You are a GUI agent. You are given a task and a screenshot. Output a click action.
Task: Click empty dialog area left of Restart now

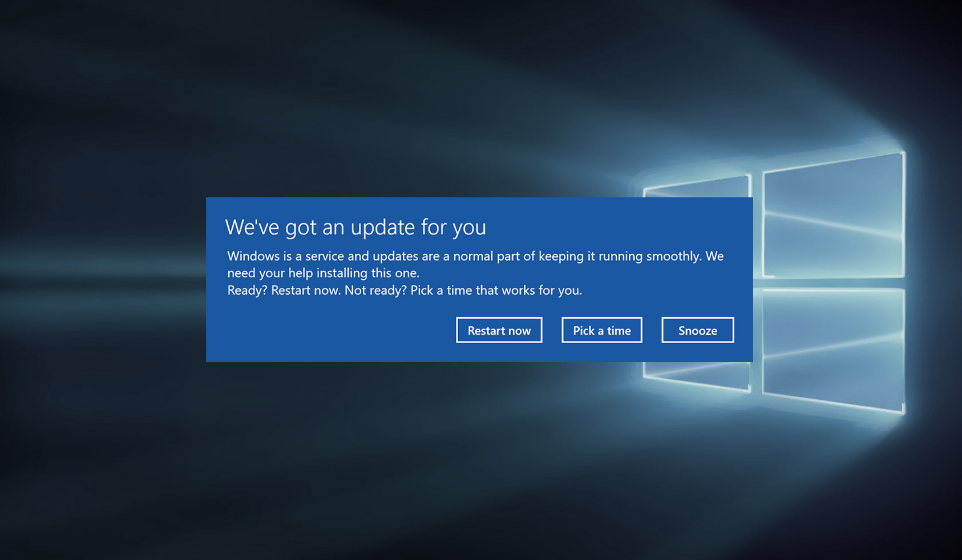[x=331, y=331]
